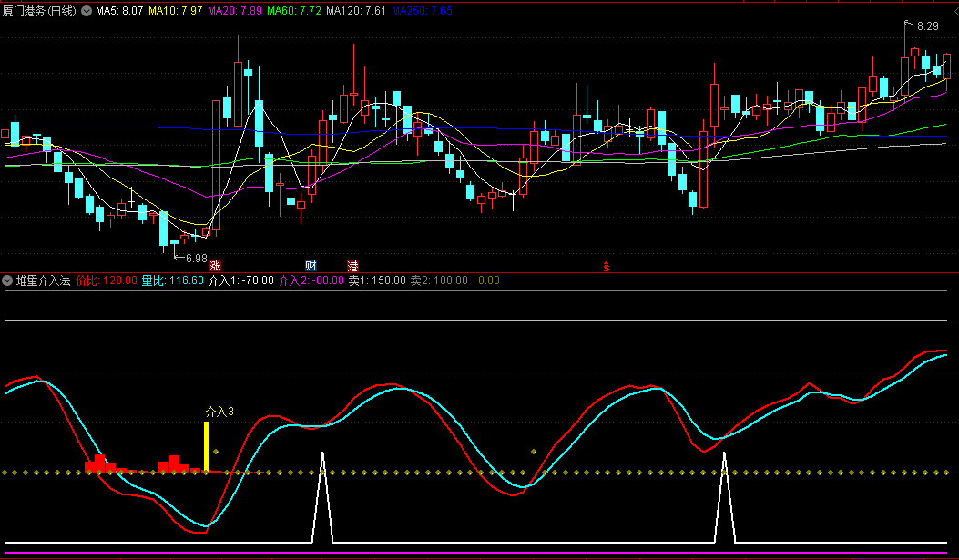The width and height of the screenshot is (959, 560).
Task: Click the MA5: 8.07 label
Action: coord(119,11)
